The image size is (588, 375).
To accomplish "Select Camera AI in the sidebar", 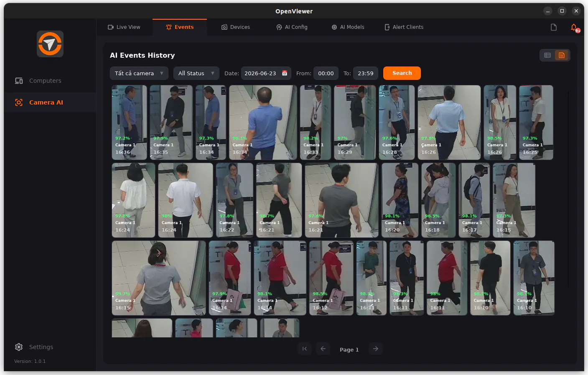I will (x=50, y=102).
